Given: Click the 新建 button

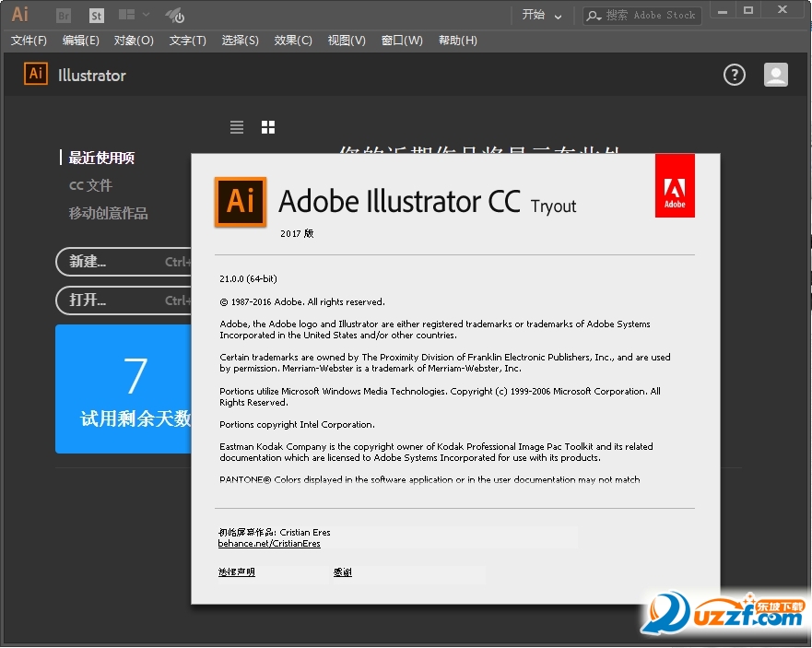Looking at the screenshot, I should (88, 262).
